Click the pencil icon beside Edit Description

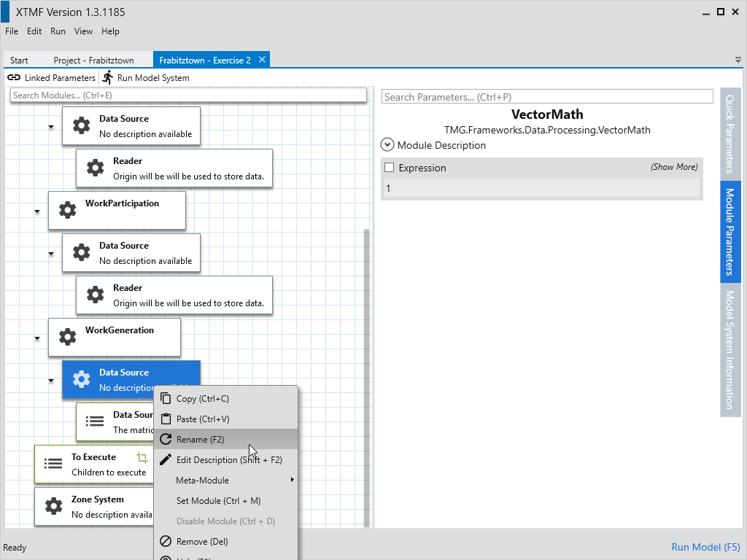165,460
